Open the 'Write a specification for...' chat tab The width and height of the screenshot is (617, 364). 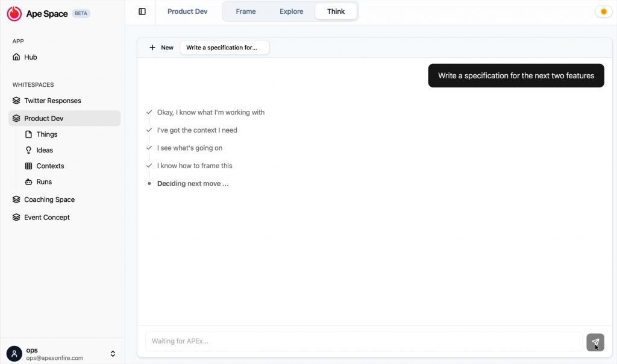click(x=224, y=48)
